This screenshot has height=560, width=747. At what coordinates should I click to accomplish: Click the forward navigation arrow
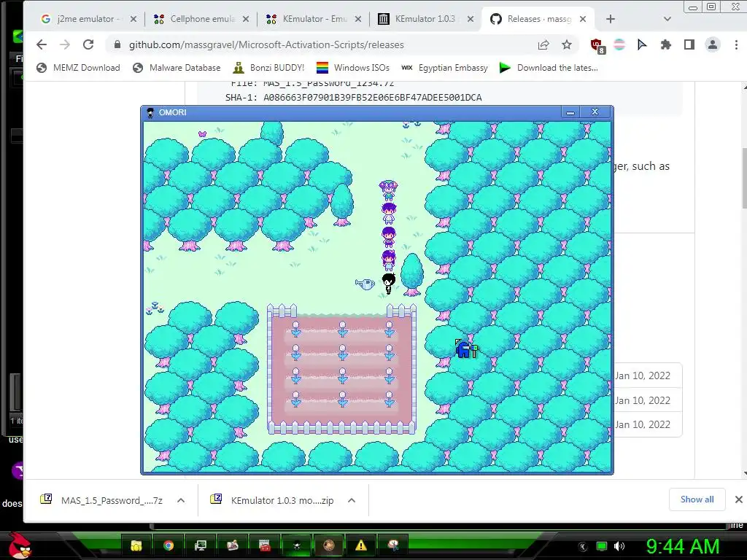[x=65, y=44]
